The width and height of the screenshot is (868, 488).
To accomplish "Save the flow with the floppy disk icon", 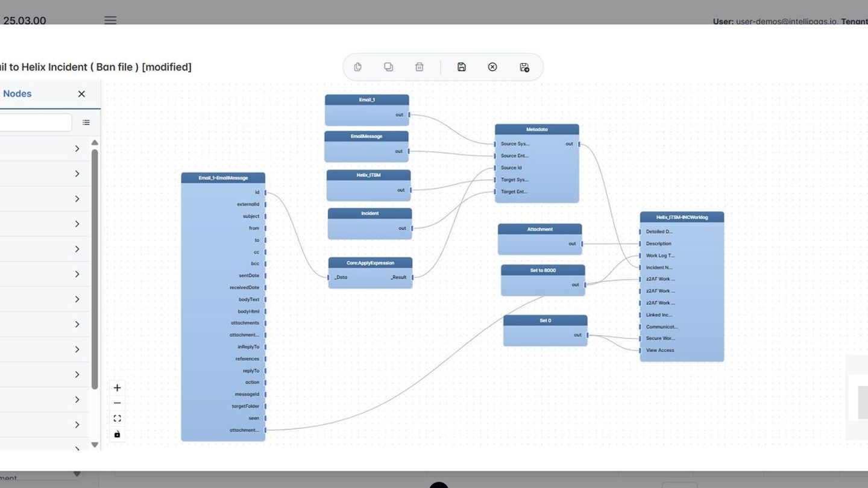I will click(462, 67).
